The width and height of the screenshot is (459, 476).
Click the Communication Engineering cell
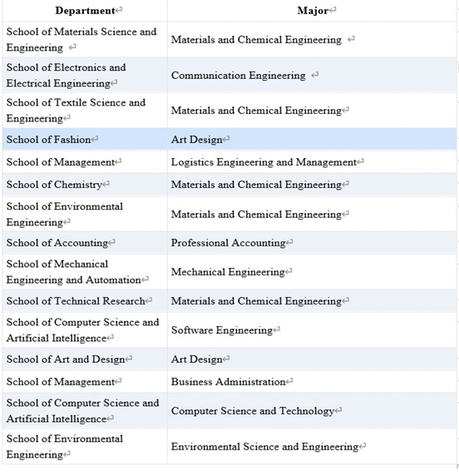[x=312, y=75]
